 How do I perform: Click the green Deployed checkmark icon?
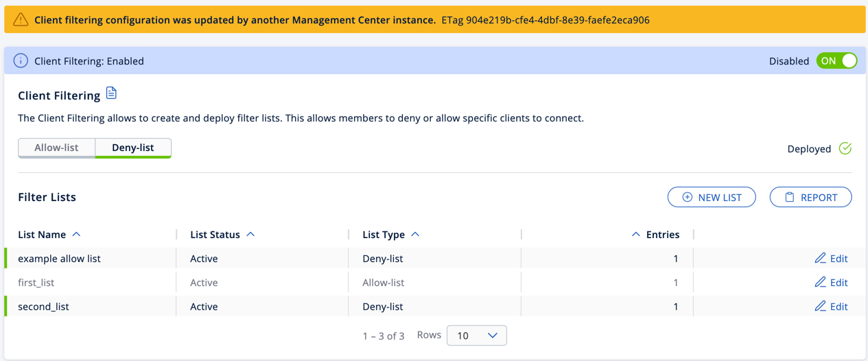(x=845, y=148)
